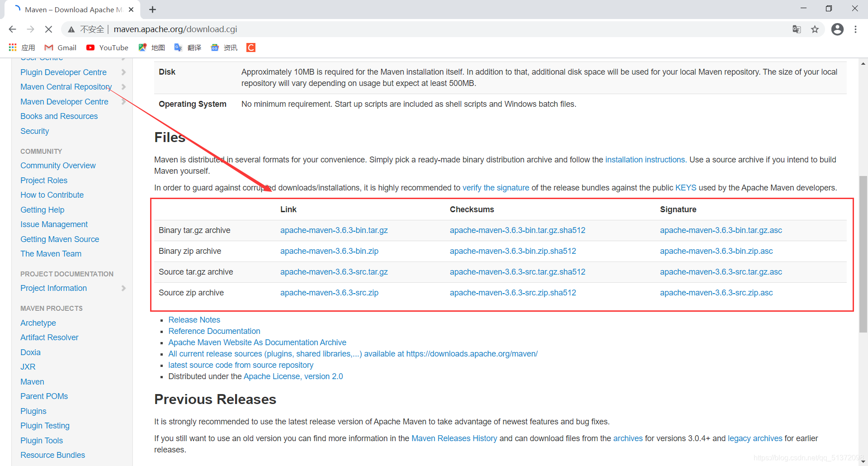Open apache-maven-3.6.3-bin.zip.sha512 checksum

click(x=513, y=251)
